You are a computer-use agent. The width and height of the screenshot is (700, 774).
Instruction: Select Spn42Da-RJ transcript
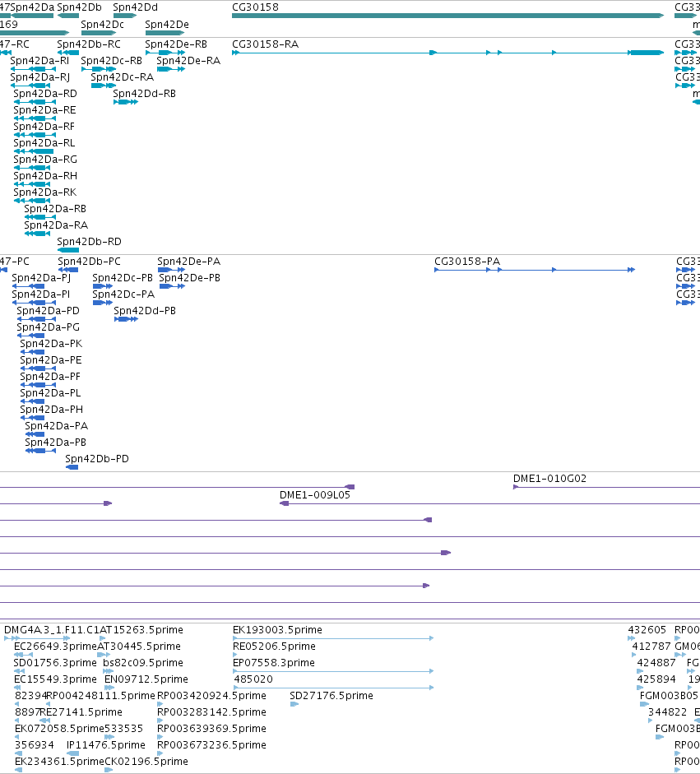(40, 77)
